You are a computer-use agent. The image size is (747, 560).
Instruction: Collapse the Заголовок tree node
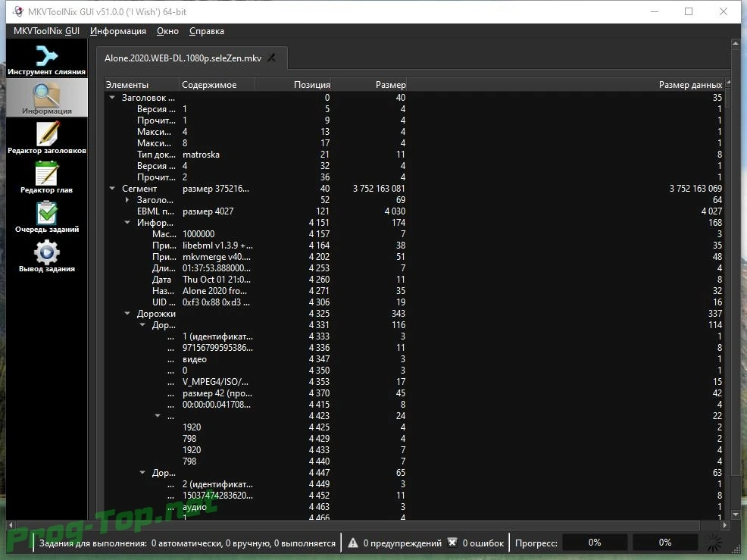click(x=112, y=97)
